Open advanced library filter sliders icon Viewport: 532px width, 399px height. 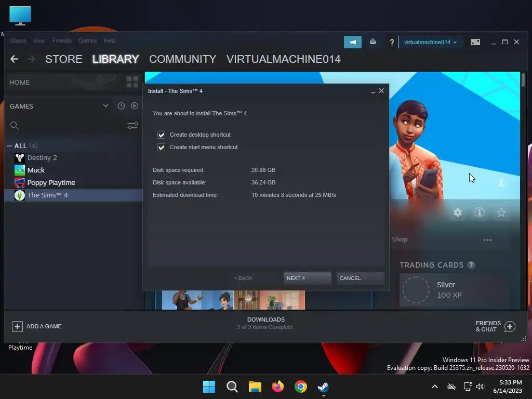(132, 126)
